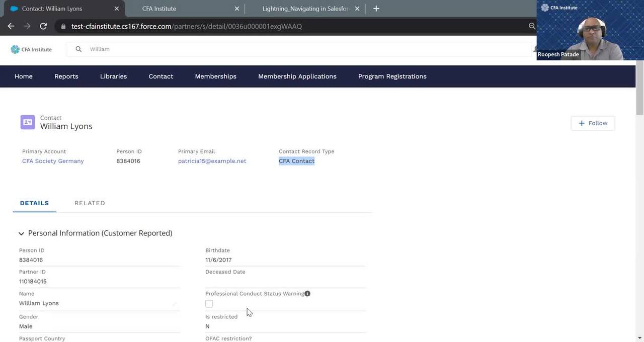Screen dimensions: 644x342
Task: Click the 'Primary Account' field label
Action: tap(44, 151)
